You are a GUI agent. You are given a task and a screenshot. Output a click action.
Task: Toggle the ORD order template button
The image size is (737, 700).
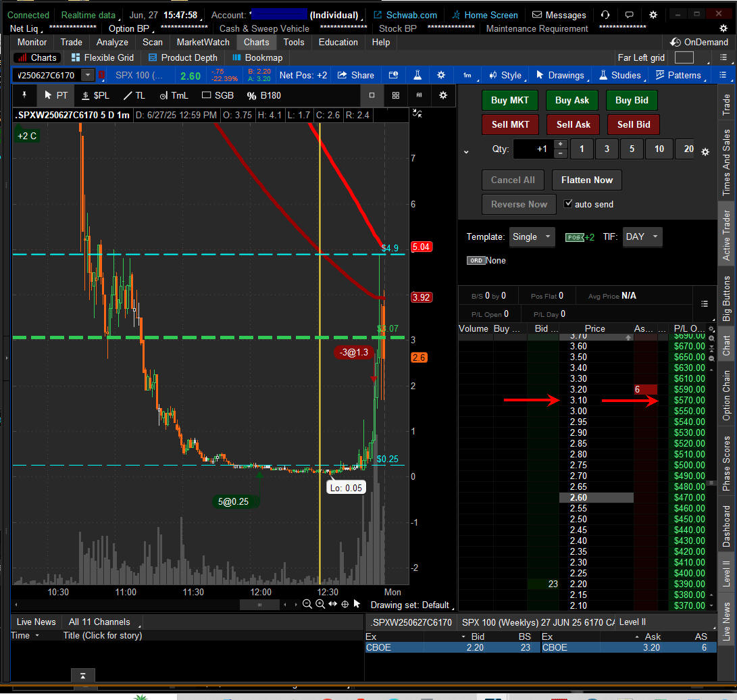click(476, 260)
